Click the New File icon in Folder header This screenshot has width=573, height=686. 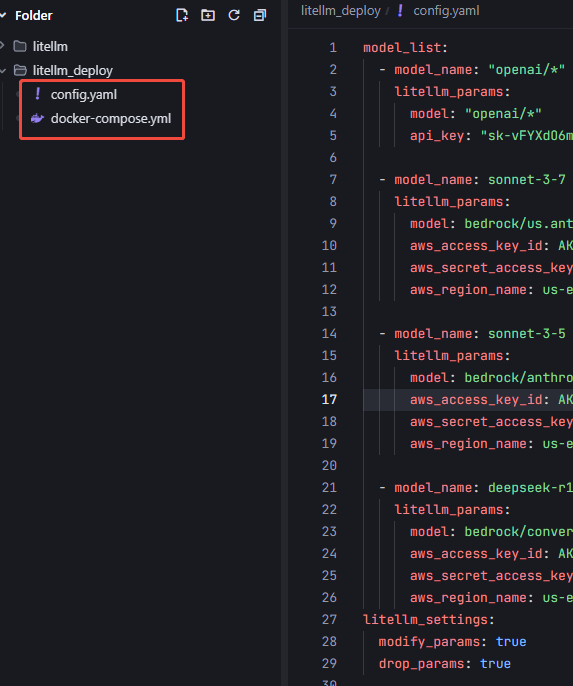pos(182,15)
